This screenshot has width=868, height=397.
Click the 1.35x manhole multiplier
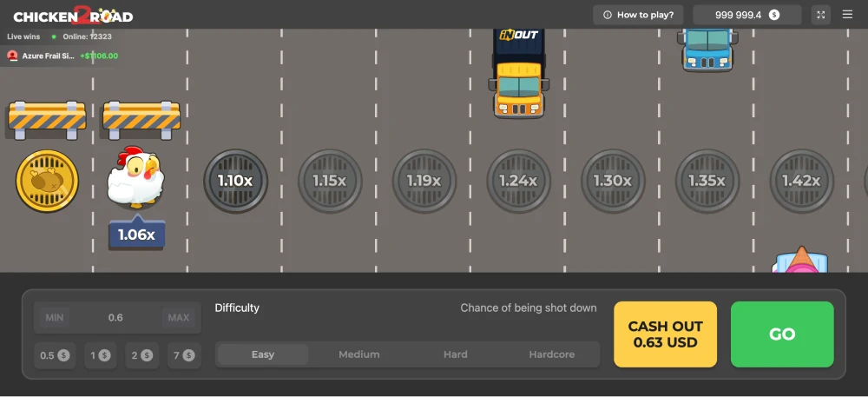[x=707, y=181]
